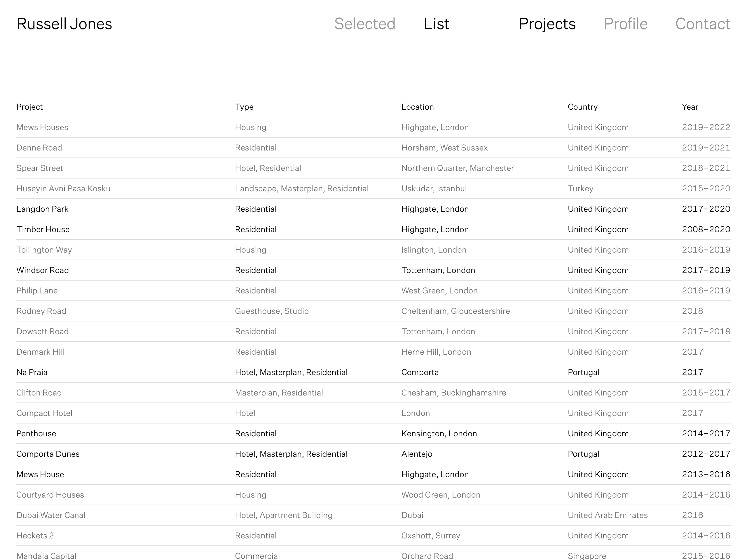The height and width of the screenshot is (560, 747).
Task: Open the Timber House project
Action: click(x=373, y=230)
